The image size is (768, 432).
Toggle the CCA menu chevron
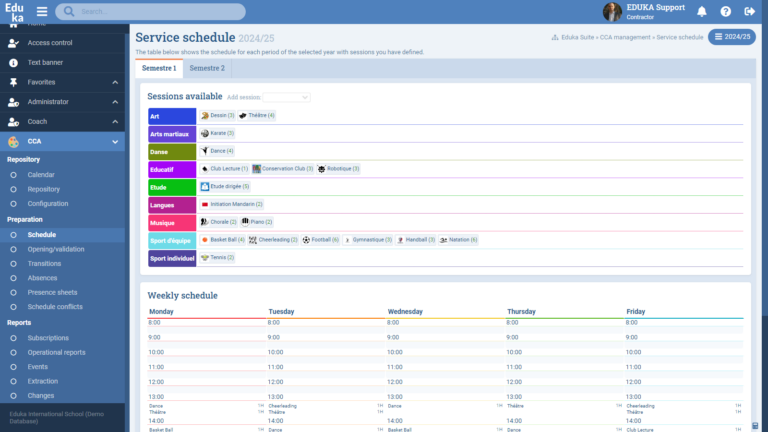click(115, 142)
